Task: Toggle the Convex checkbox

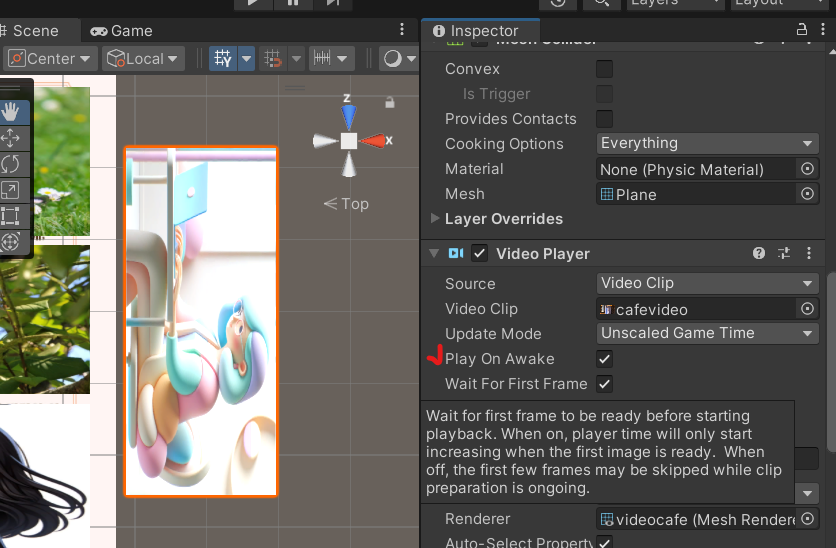Action: 604,69
